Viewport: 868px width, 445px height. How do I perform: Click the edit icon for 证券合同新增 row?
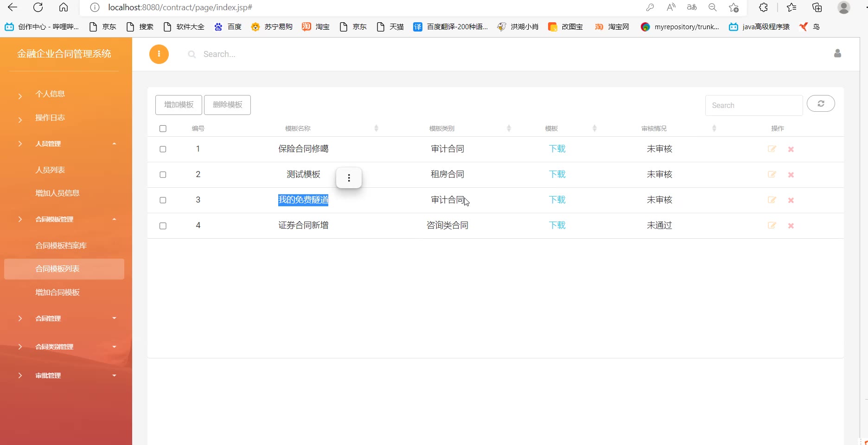pos(772,225)
